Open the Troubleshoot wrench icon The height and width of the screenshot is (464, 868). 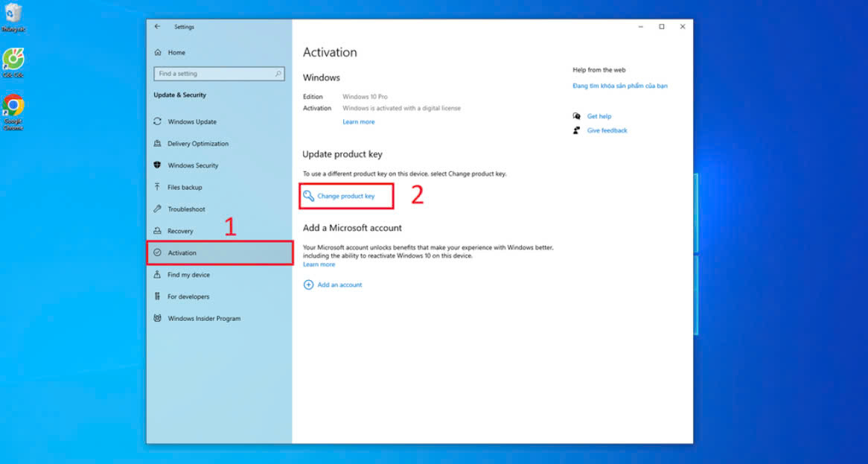pos(157,209)
